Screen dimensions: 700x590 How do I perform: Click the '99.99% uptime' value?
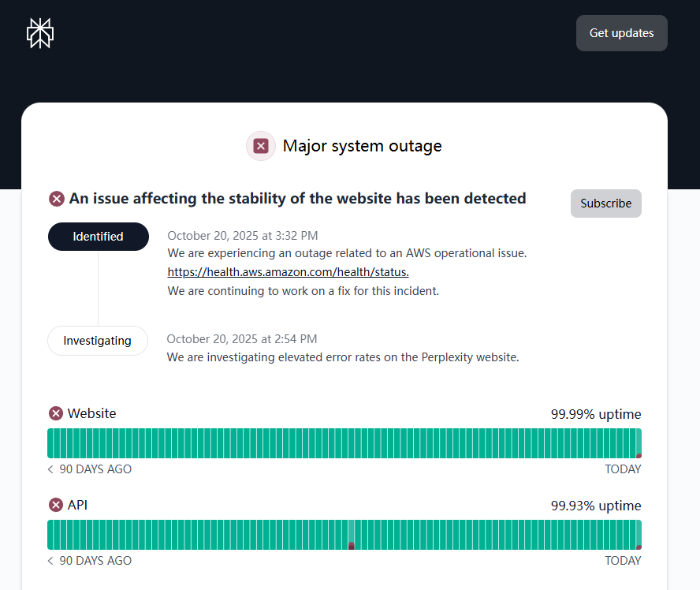pos(595,414)
